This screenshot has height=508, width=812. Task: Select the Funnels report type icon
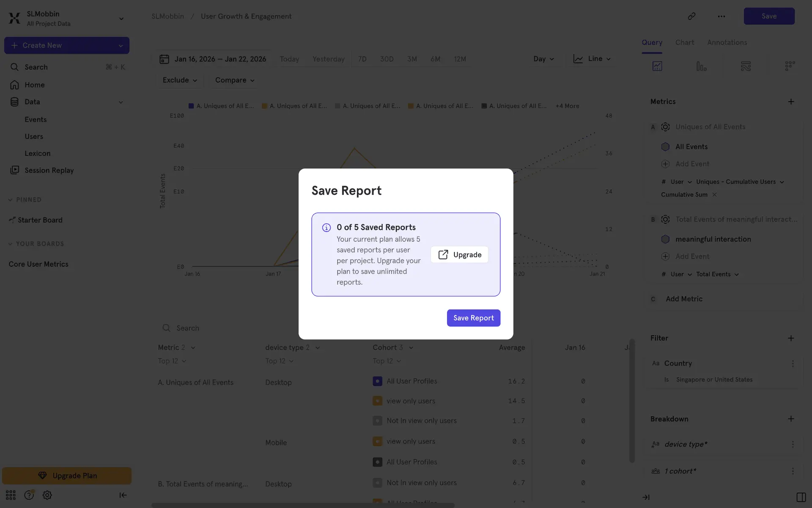coord(701,66)
